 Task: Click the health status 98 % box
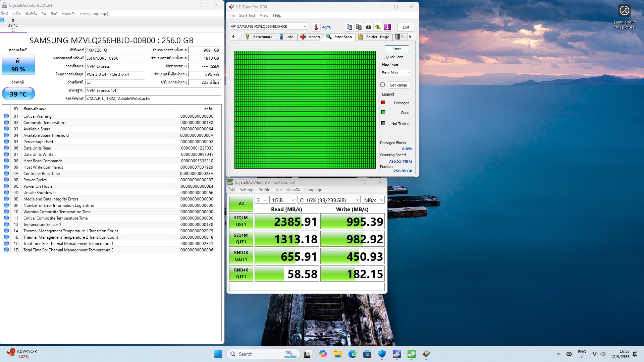(18, 65)
